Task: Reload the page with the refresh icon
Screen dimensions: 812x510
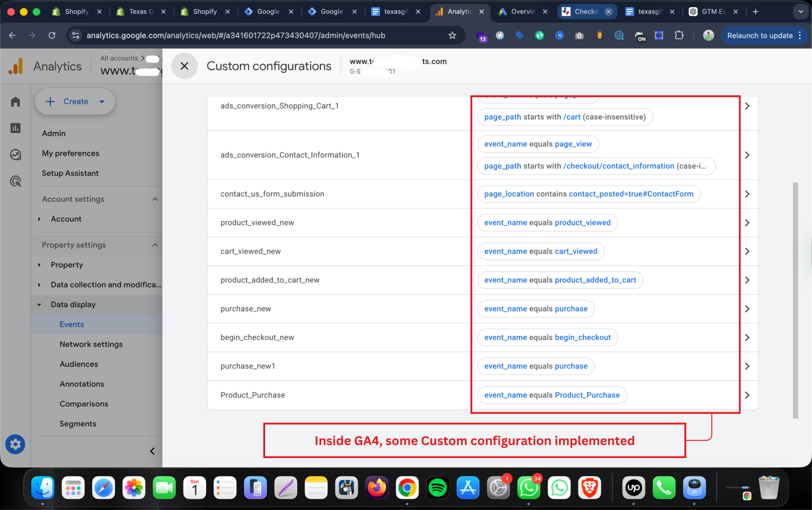Action: pyautogui.click(x=52, y=36)
